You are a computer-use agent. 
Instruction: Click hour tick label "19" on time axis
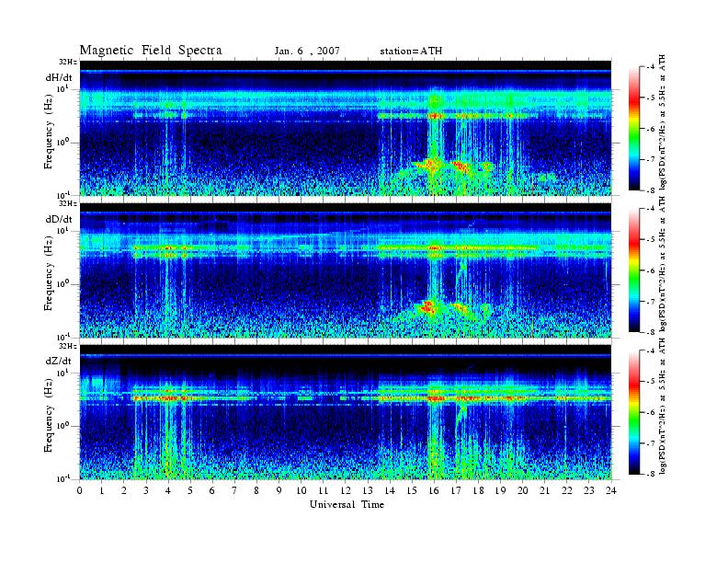click(x=500, y=490)
